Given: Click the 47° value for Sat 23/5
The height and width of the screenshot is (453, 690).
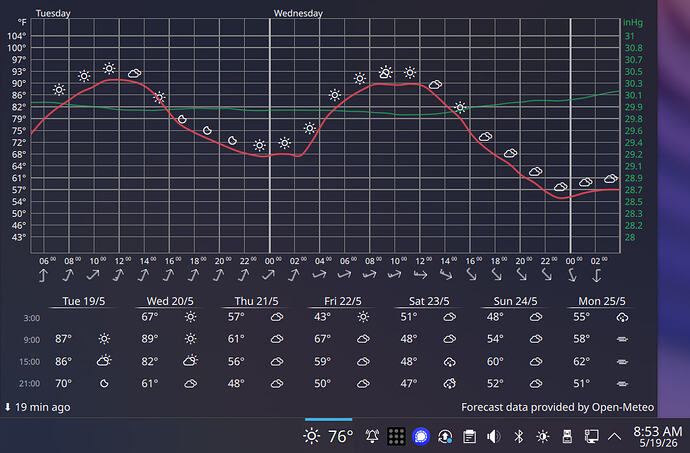Looking at the screenshot, I should (x=409, y=383).
